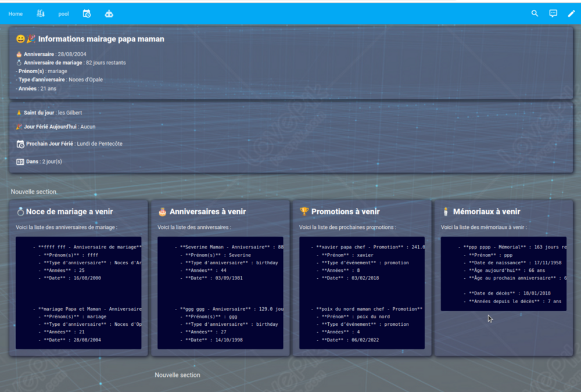Click the smiley emoji in Informations mairage title

coord(21,39)
